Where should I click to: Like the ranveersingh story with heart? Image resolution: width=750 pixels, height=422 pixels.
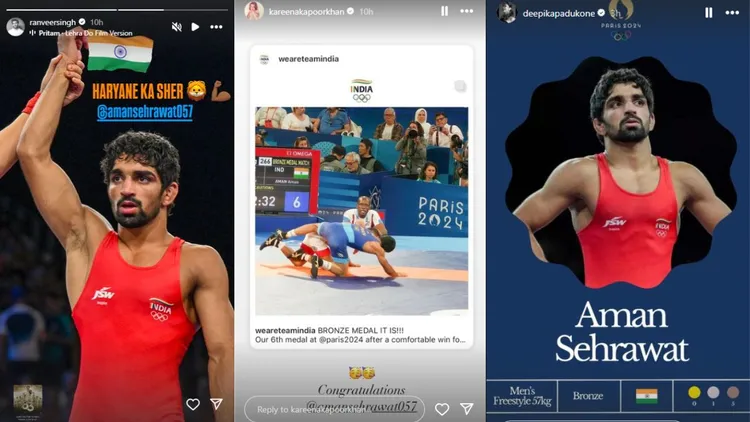click(x=193, y=404)
